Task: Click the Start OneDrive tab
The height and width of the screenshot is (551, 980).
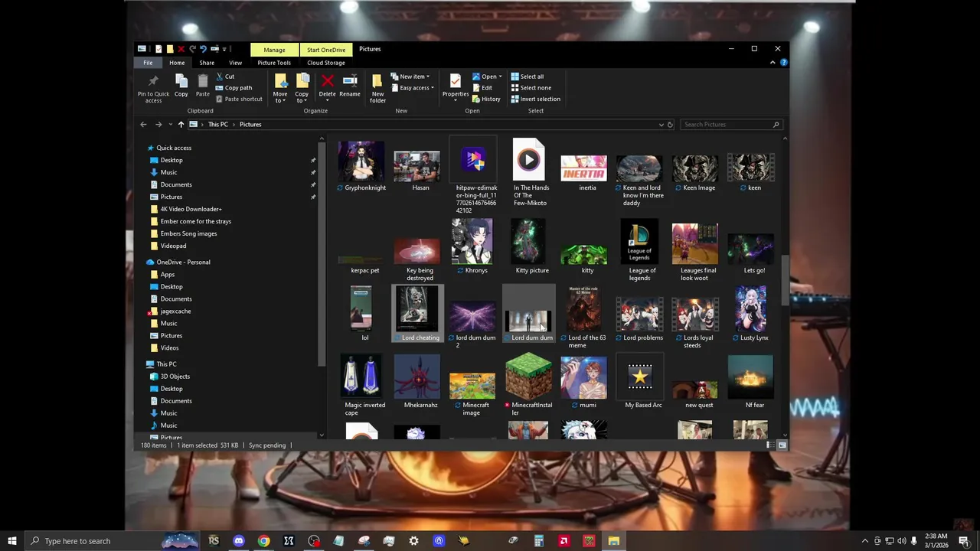Action: click(326, 50)
